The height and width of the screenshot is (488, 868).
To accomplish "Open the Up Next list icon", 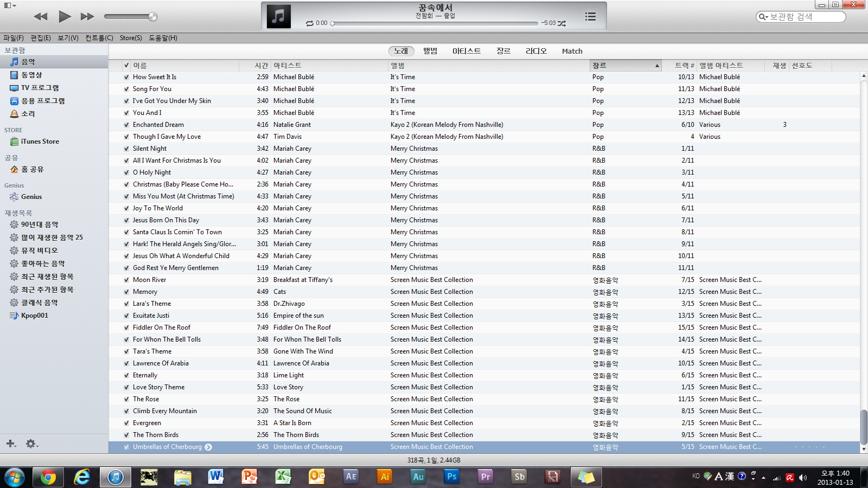I will point(590,17).
